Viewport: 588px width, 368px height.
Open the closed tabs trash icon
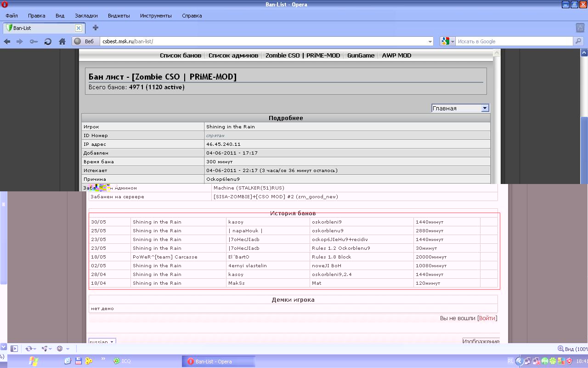pos(580,28)
